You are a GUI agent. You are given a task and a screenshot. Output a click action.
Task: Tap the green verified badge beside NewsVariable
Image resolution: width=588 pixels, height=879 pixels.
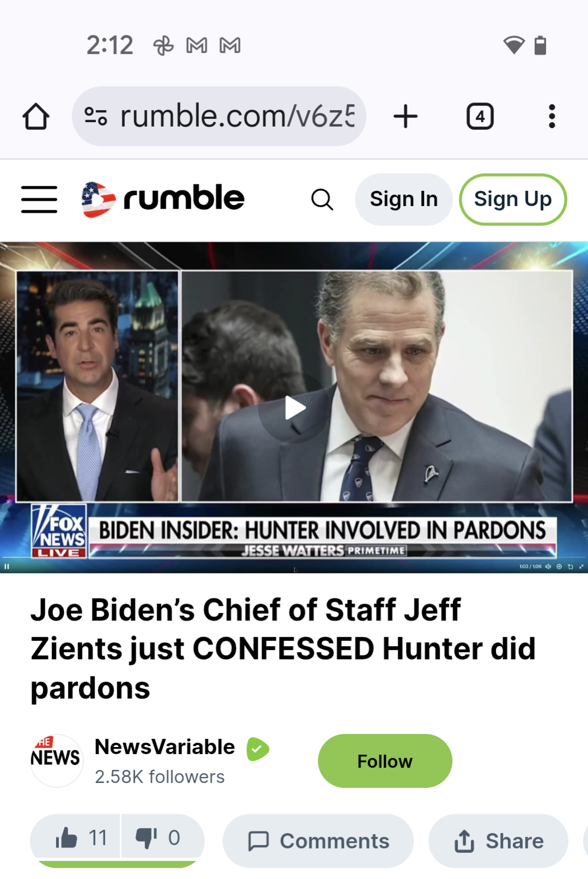click(x=258, y=749)
